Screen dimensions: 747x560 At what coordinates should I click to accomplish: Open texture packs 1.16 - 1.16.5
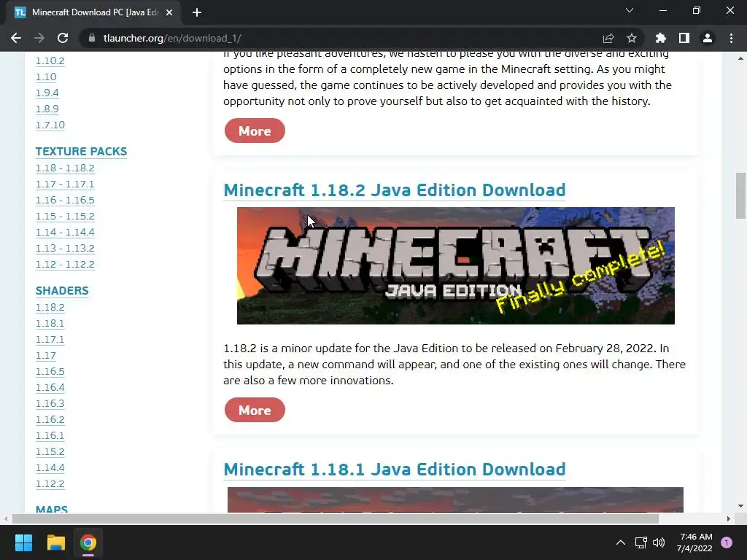click(65, 200)
